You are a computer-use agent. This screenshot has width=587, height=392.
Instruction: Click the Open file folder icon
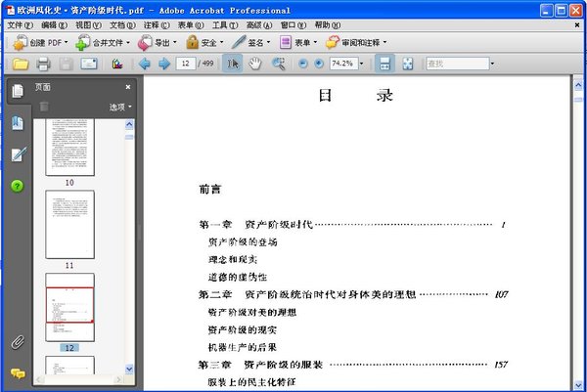coord(19,64)
